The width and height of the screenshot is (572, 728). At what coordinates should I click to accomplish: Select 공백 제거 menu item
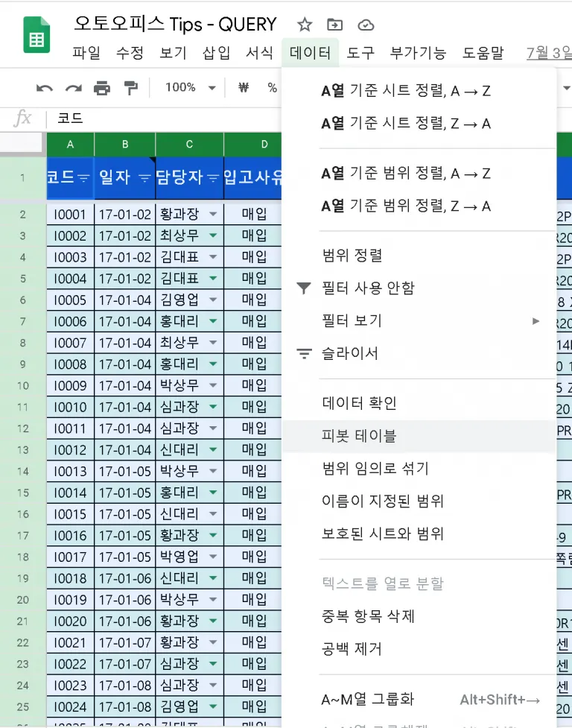pos(419,649)
